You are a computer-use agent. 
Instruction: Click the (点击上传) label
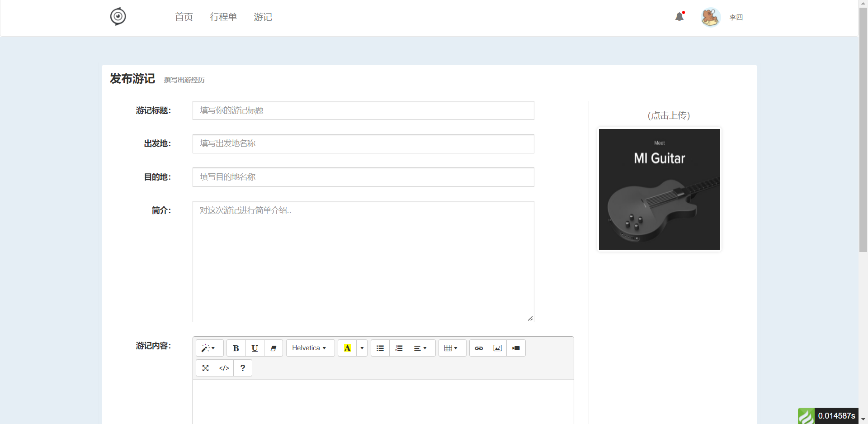pos(669,115)
